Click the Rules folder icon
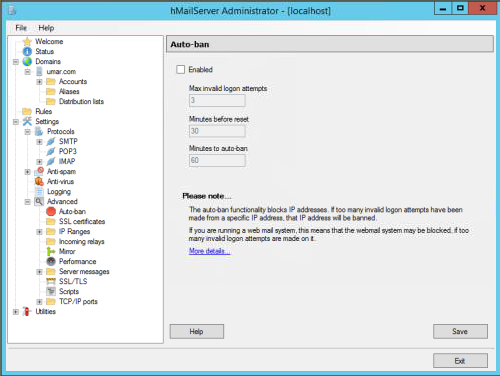This screenshot has height=376, width=500. click(27, 112)
